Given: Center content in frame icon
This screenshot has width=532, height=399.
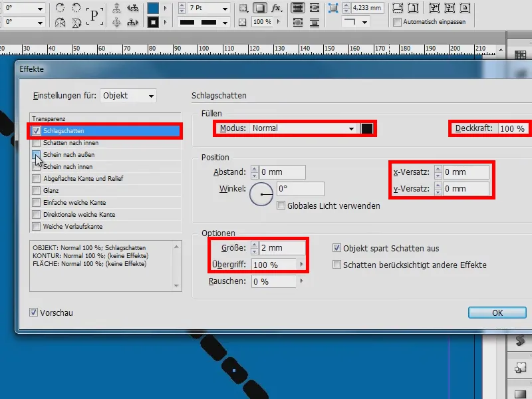Looking at the screenshot, I should click(x=465, y=7).
